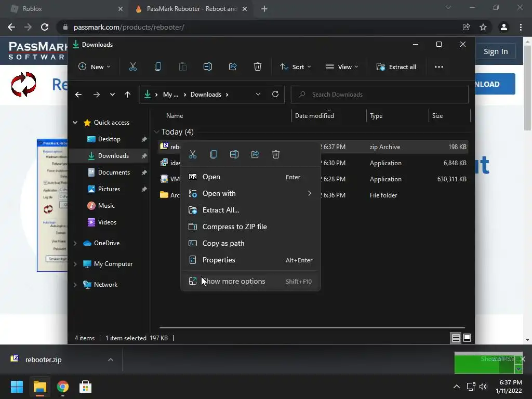The width and height of the screenshot is (532, 399).
Task: Select Copy as path
Action: 251,243
